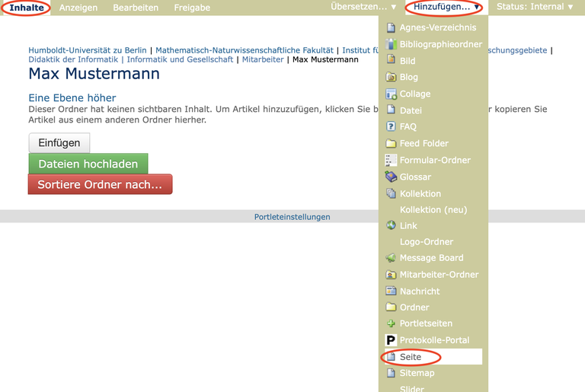The image size is (585, 392).
Task: Open the Bearbeiten tab
Action: [x=136, y=8]
